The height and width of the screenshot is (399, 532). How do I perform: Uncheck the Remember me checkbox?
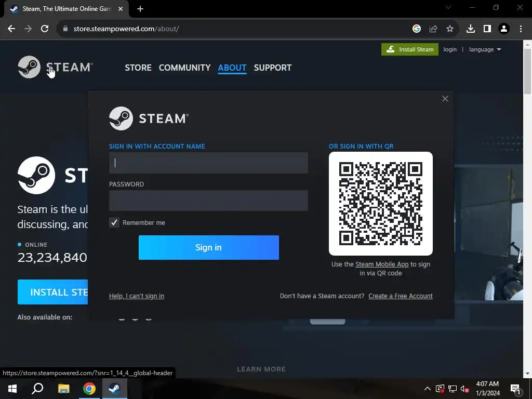[114, 222]
